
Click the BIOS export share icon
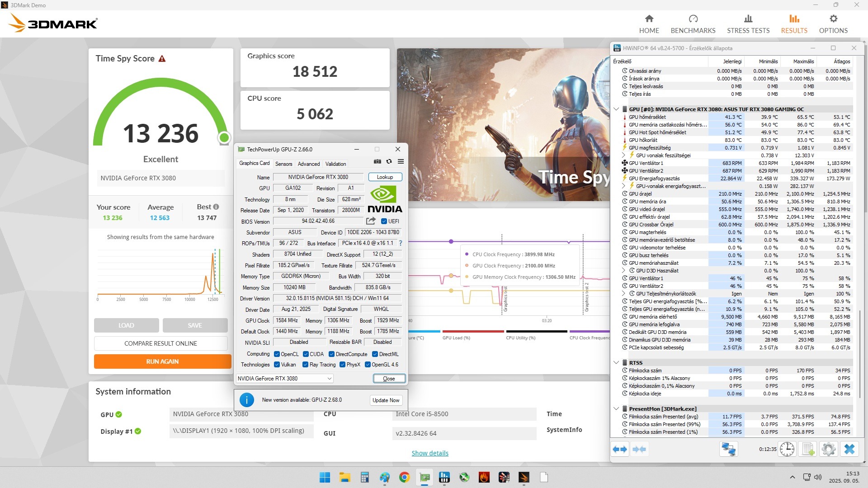(x=371, y=221)
